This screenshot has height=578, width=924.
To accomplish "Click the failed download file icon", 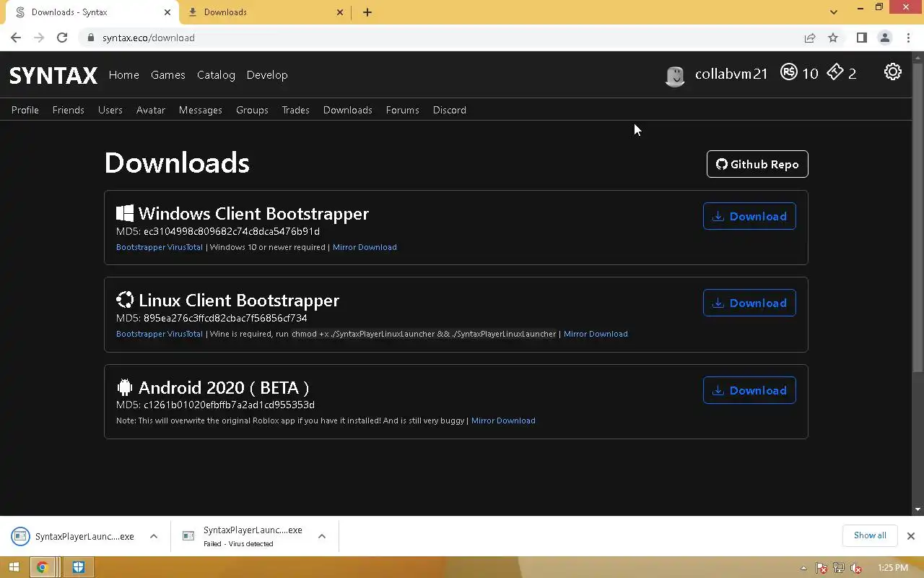I will 188,536.
